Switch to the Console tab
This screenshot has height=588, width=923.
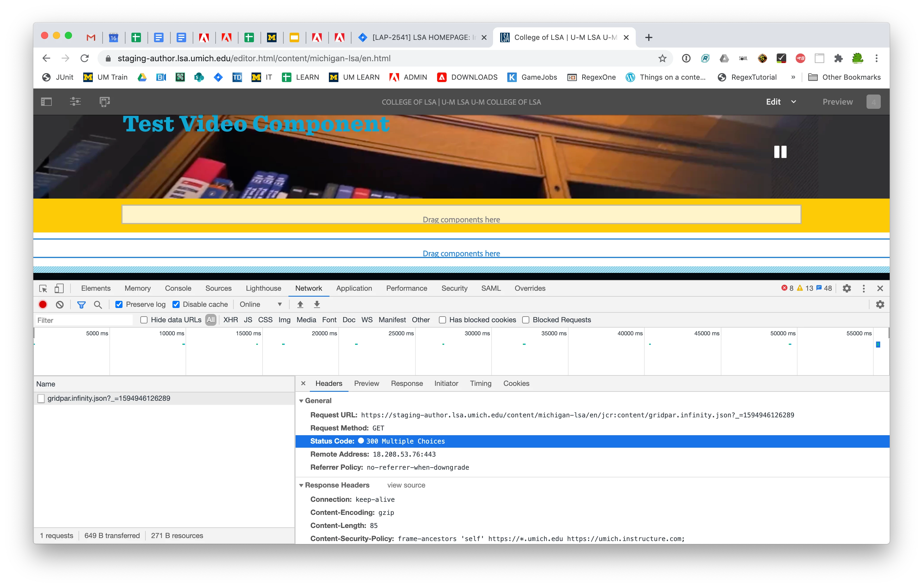pyautogui.click(x=178, y=288)
